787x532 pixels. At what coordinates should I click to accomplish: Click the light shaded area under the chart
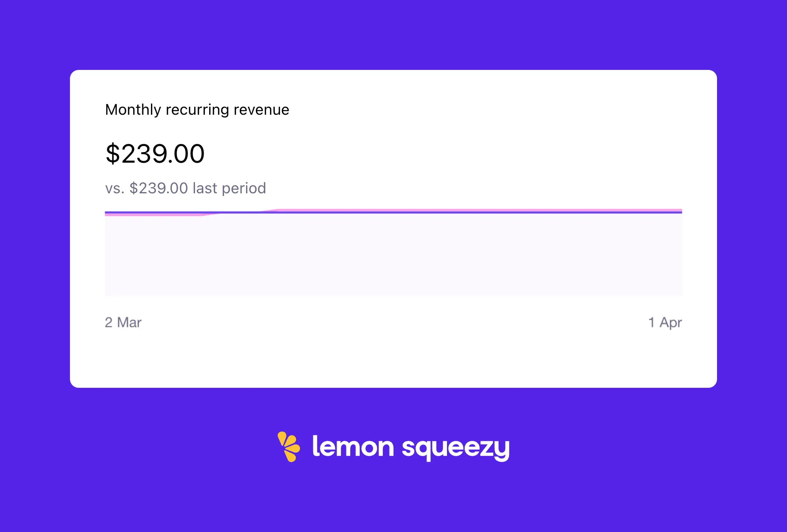click(393, 255)
